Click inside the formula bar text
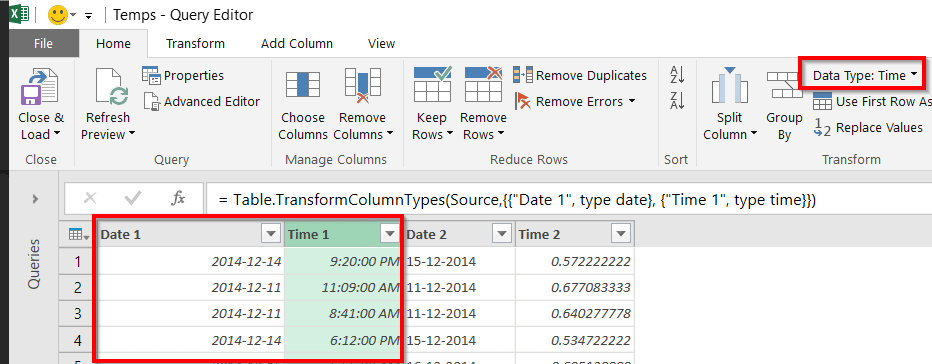The height and width of the screenshot is (364, 932). [x=517, y=200]
